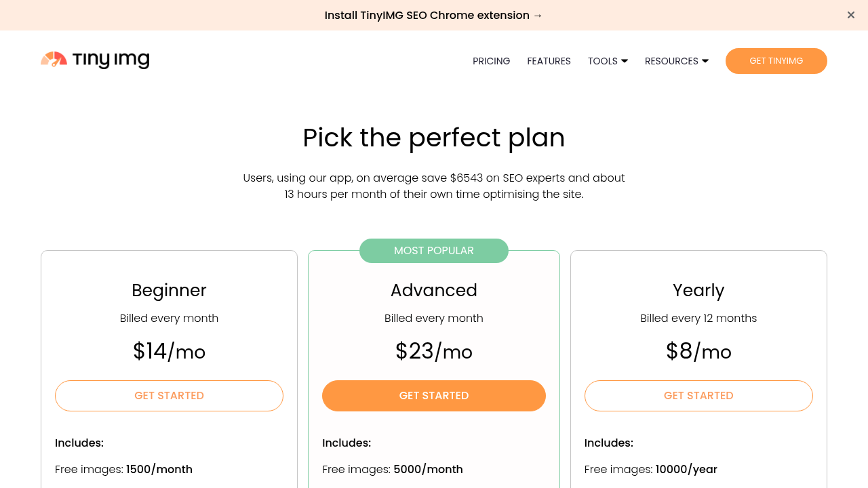Click the GET TINYIMG button
The width and height of the screenshot is (868, 488).
coord(776,61)
